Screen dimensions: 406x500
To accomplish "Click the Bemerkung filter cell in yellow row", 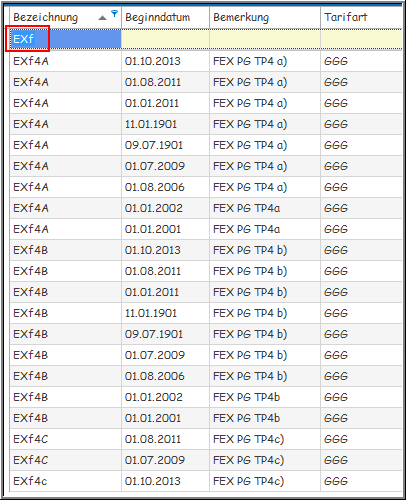I will (x=265, y=39).
